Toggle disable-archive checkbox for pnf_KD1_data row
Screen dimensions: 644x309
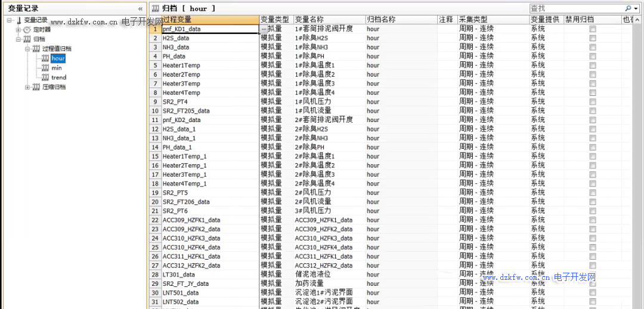tap(593, 29)
